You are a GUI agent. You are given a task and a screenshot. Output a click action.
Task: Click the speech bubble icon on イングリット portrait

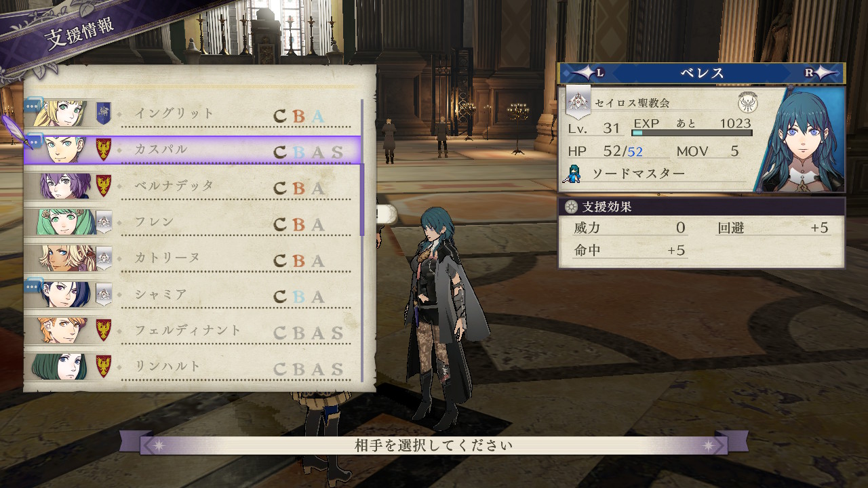(x=34, y=106)
